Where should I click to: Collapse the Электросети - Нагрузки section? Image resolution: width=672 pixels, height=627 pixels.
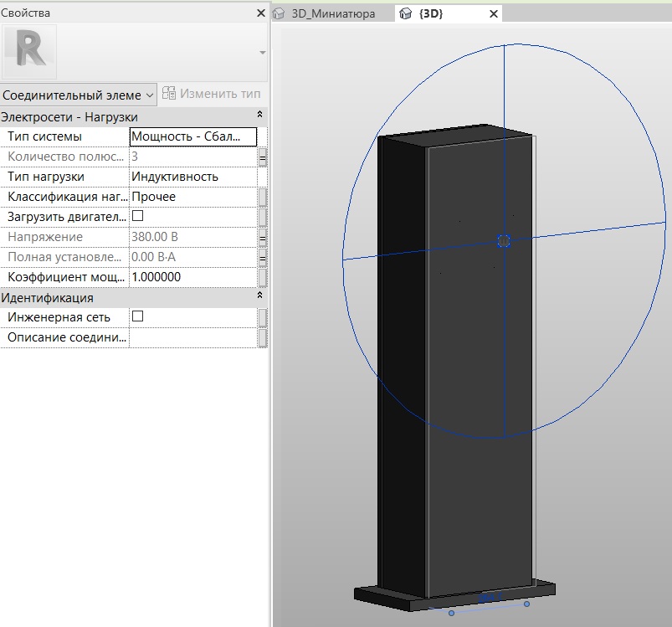[x=259, y=115]
